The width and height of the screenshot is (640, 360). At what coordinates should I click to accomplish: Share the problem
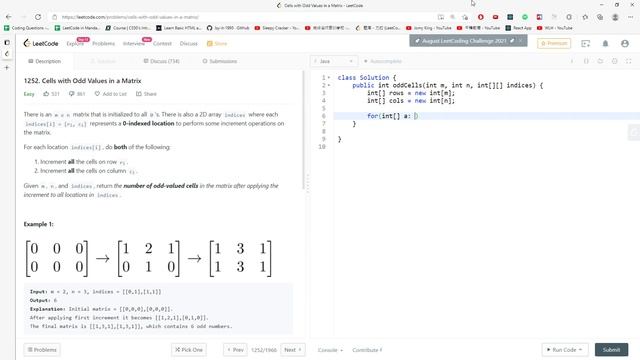146,94
